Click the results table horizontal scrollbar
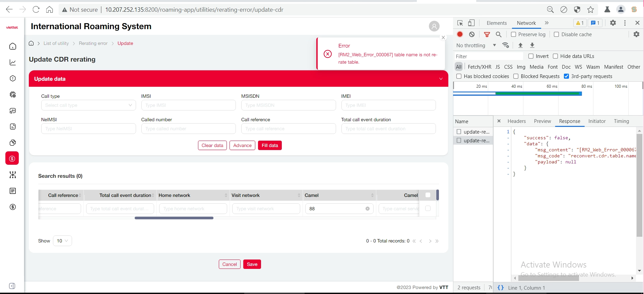Viewport: 644px width, 294px height. click(174, 218)
